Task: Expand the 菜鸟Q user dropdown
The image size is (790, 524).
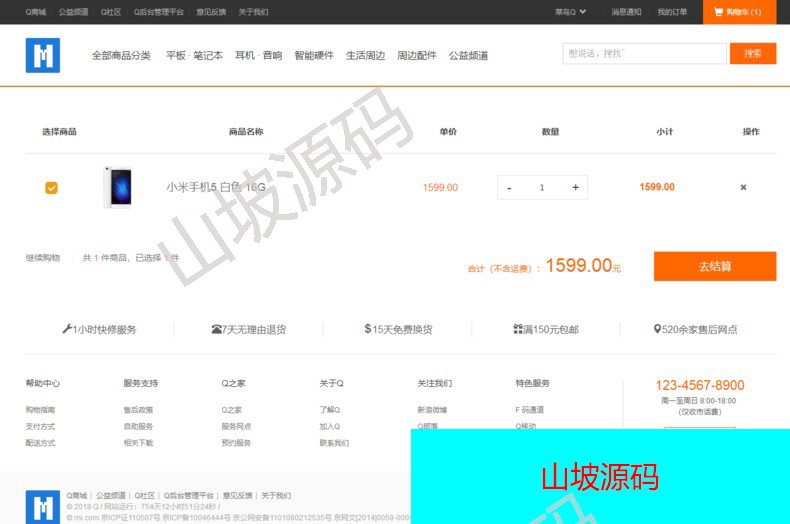Action: (x=570, y=12)
